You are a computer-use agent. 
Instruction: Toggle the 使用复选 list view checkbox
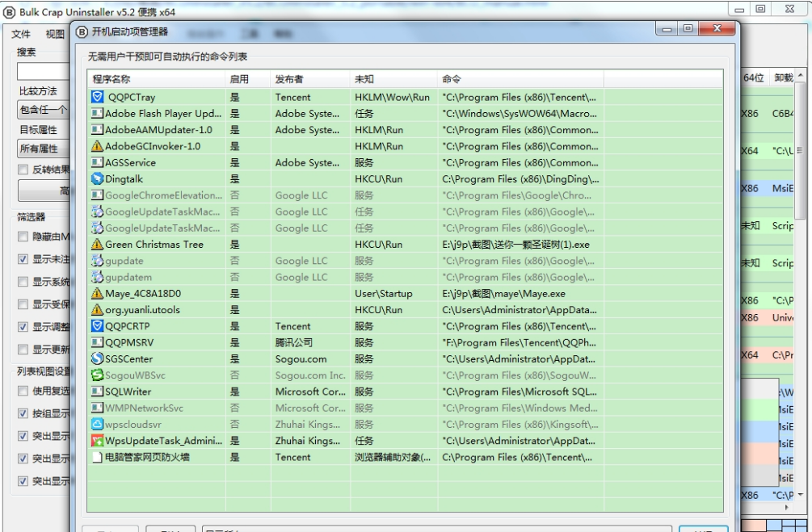(x=23, y=391)
